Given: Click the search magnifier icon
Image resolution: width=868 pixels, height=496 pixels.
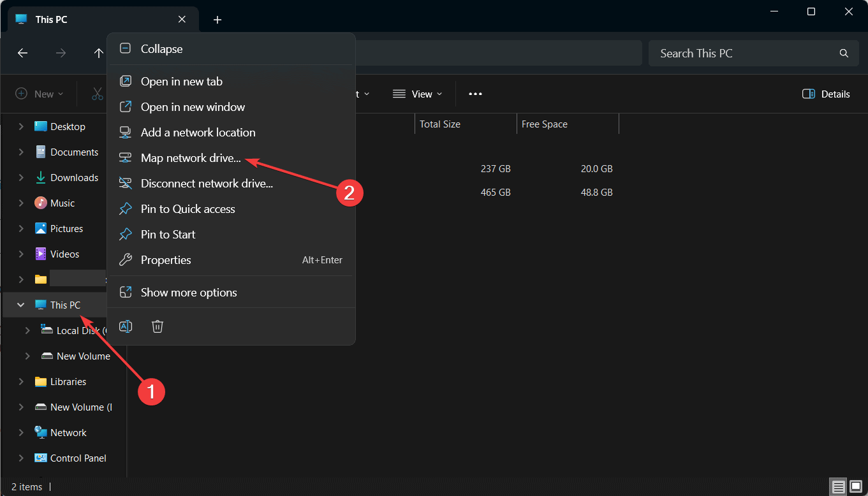Looking at the screenshot, I should tap(844, 54).
